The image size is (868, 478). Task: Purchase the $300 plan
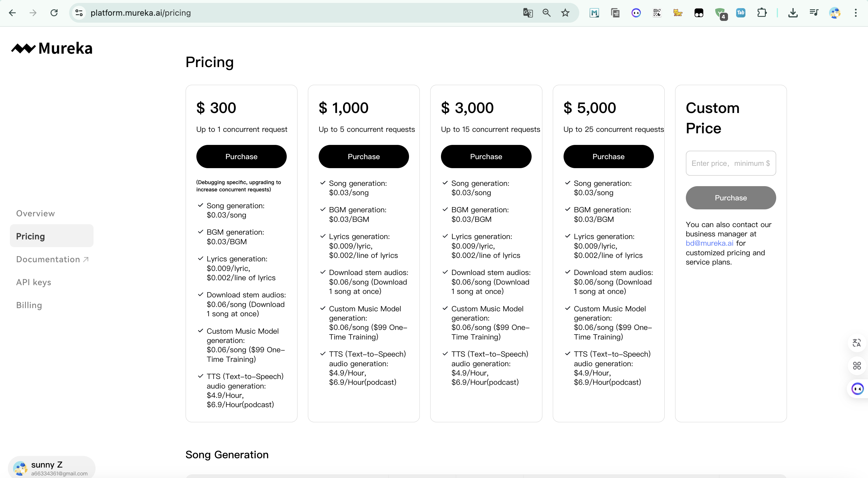pos(241,156)
